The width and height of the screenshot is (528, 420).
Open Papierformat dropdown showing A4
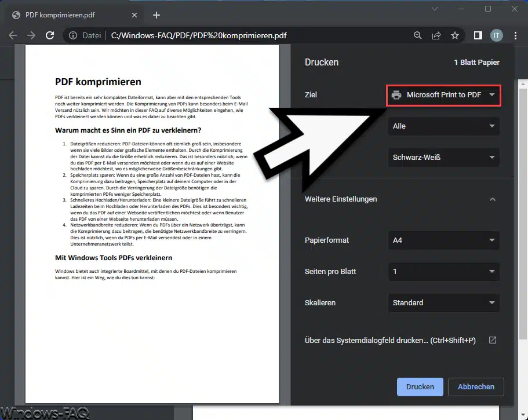(x=443, y=240)
